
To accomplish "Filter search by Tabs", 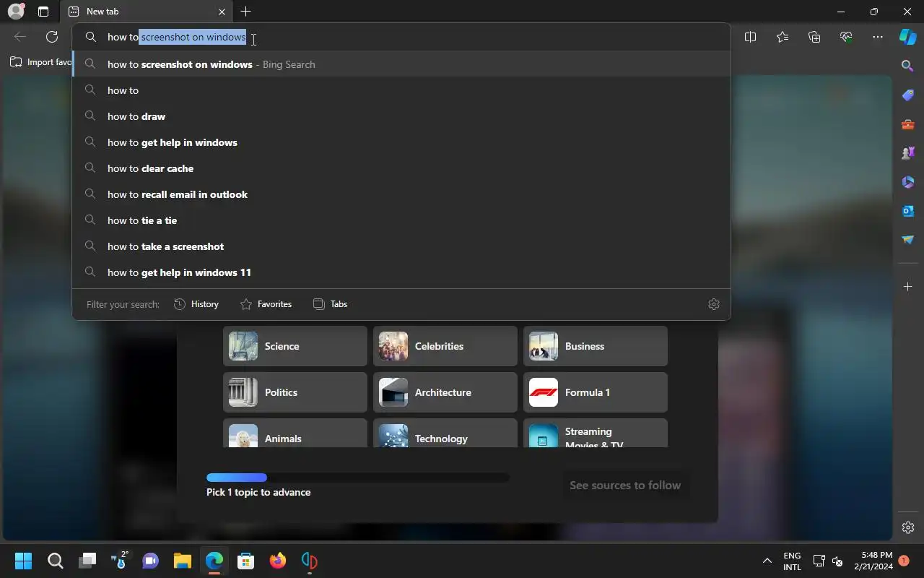I will (x=330, y=304).
